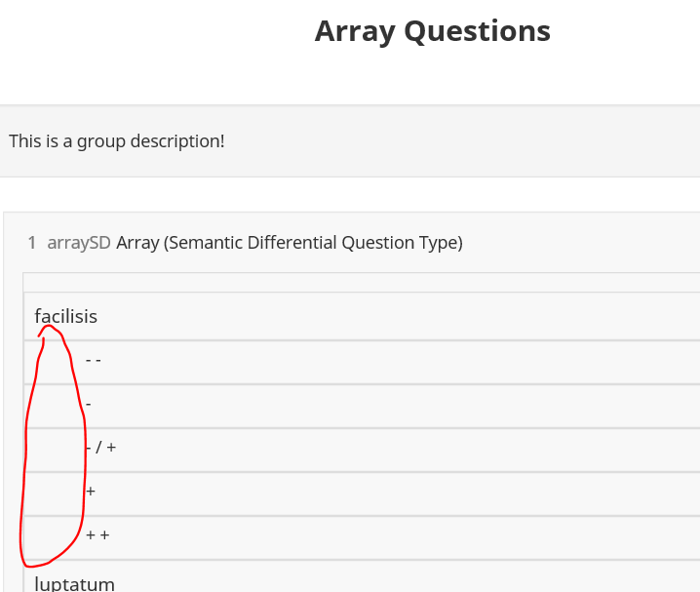Click the 'This is a group description!' text
The width and height of the screenshot is (700, 592).
tap(116, 141)
